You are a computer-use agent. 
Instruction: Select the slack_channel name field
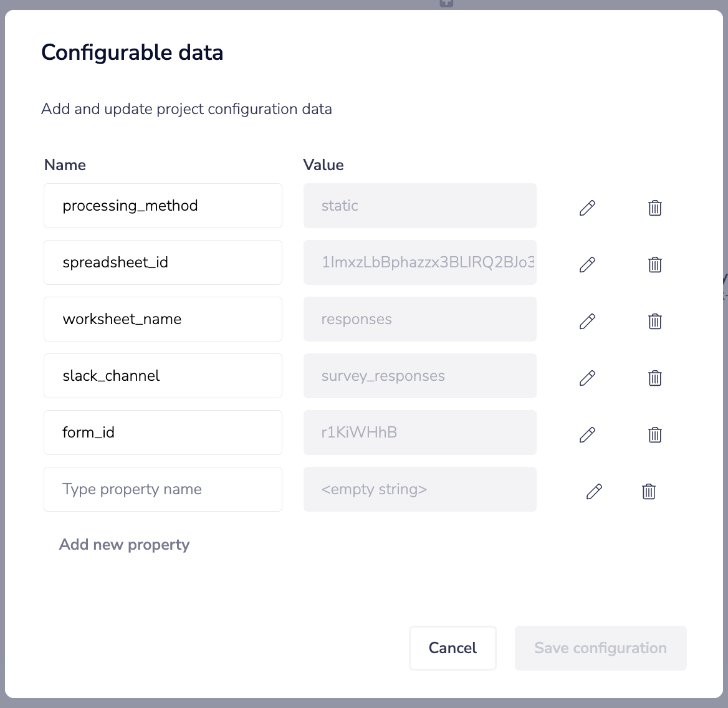(x=163, y=376)
